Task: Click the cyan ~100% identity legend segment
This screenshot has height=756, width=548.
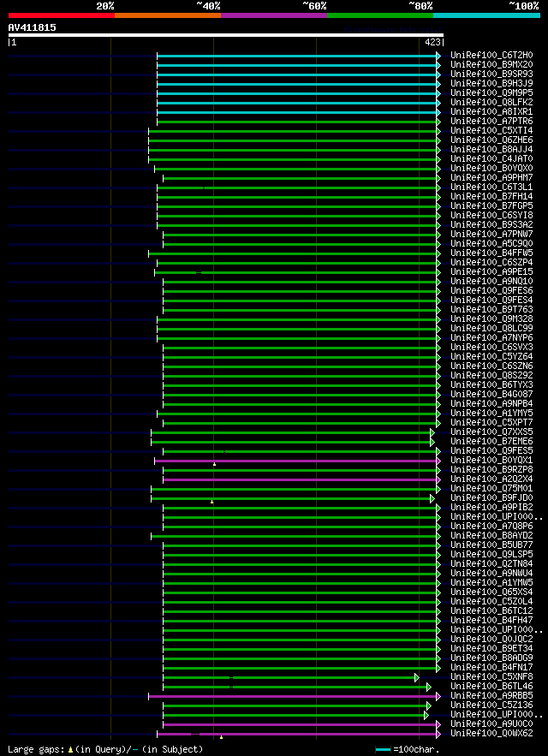Action: [486, 15]
